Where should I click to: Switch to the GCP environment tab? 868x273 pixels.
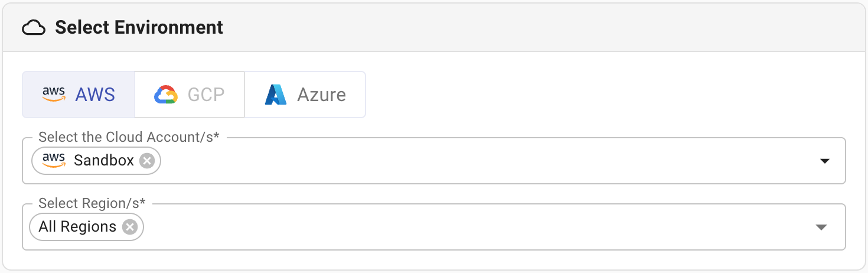point(190,95)
